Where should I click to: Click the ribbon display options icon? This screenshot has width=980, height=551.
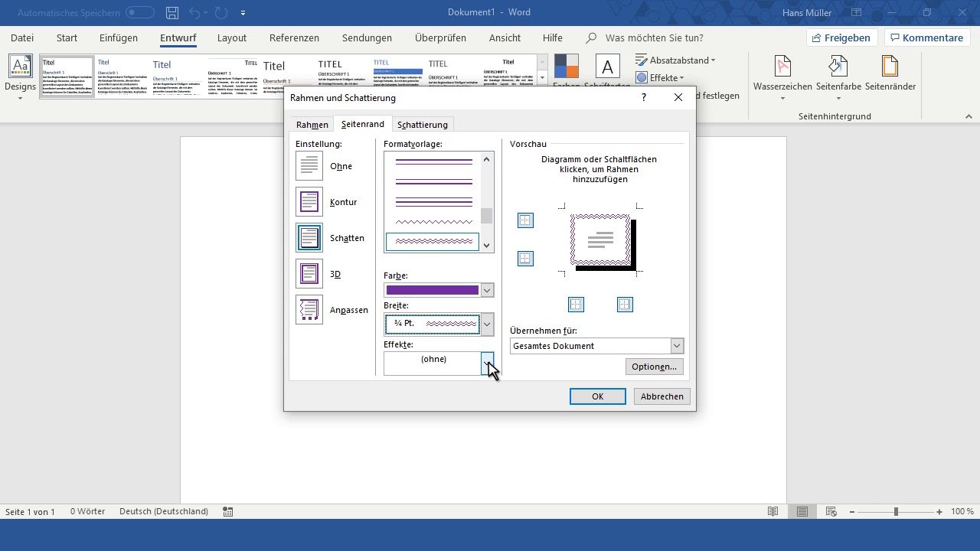(856, 13)
